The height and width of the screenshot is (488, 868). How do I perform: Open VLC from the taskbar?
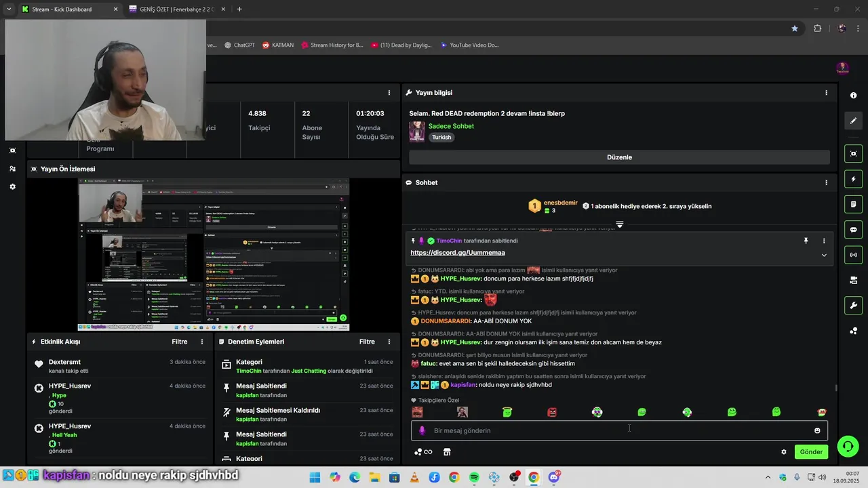pyautogui.click(x=414, y=478)
